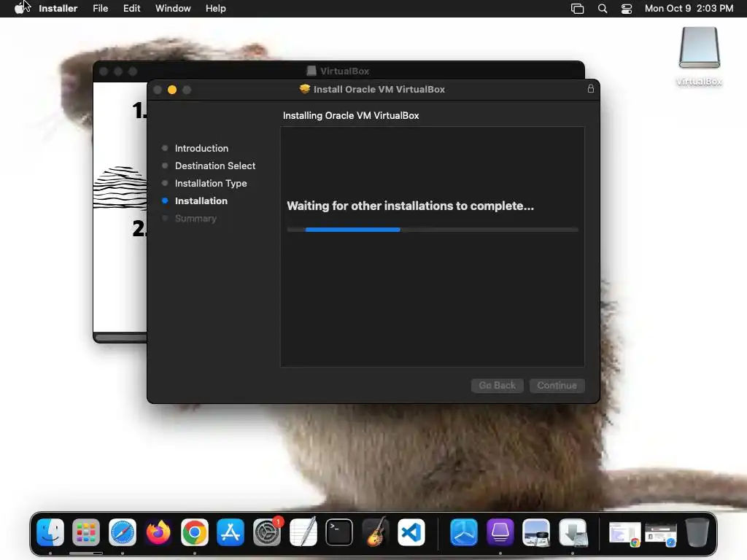The image size is (747, 560).
Task: Open TextEdit from the dock
Action: [303, 532]
